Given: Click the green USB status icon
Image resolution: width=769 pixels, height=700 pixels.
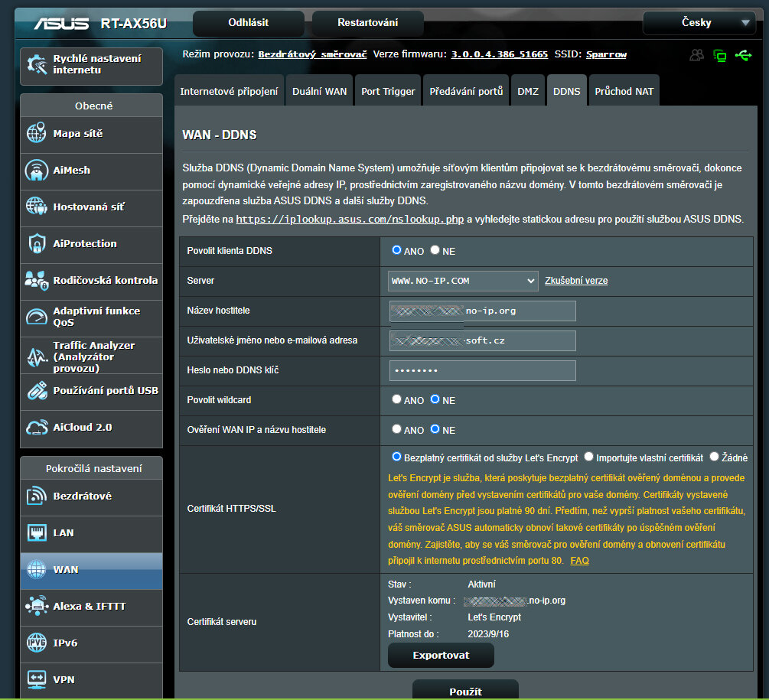Looking at the screenshot, I should pos(744,55).
